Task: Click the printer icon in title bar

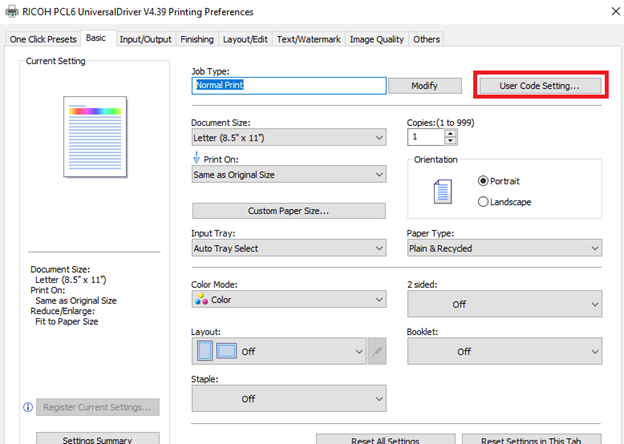Action: tap(12, 12)
